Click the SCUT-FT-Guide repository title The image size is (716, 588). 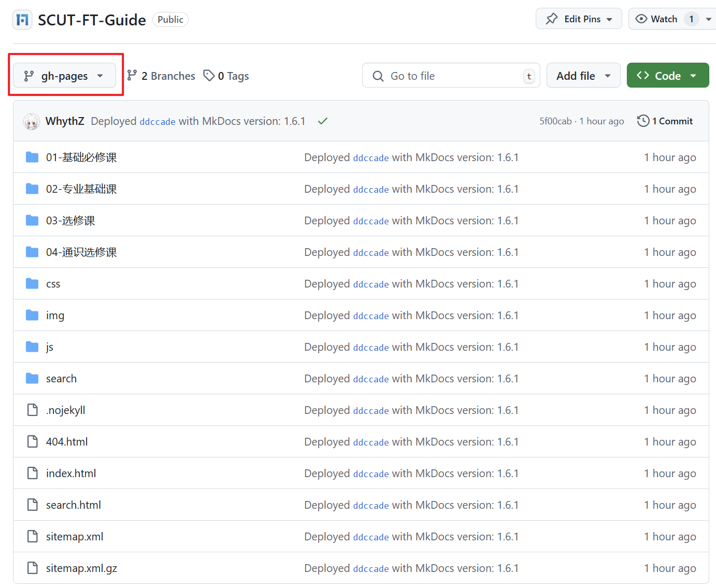coord(92,20)
